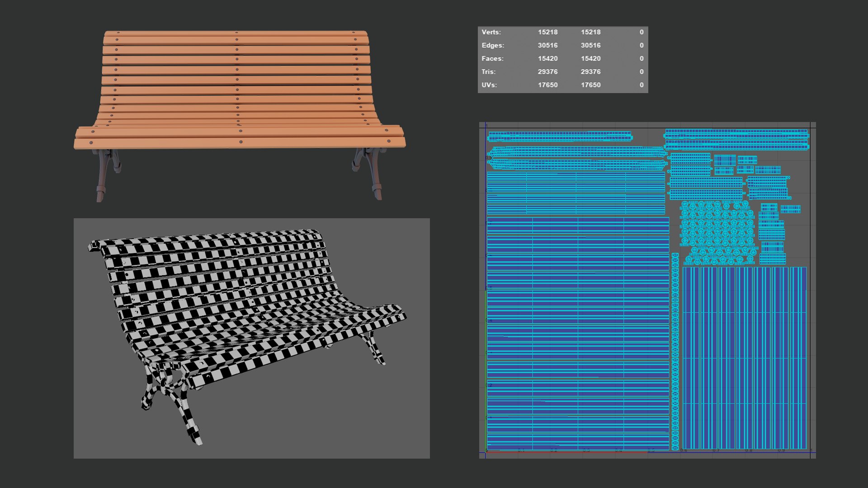Select the 0 value in UVs row

[x=642, y=84]
